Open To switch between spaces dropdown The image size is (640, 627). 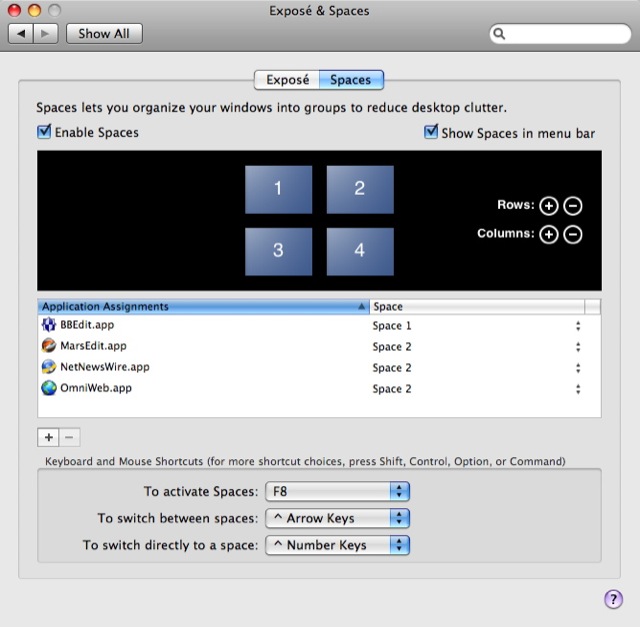(x=337, y=518)
